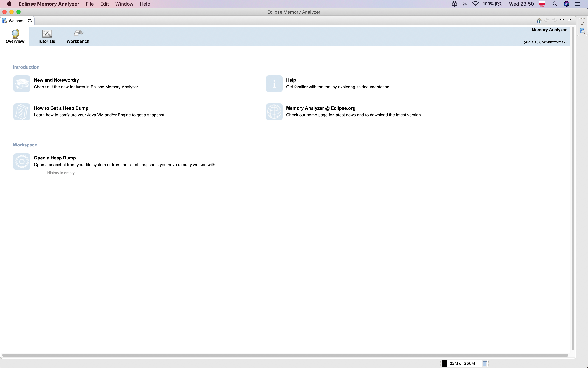Follow the Memory Analyzer @ Eclipse.org link

coord(320,108)
